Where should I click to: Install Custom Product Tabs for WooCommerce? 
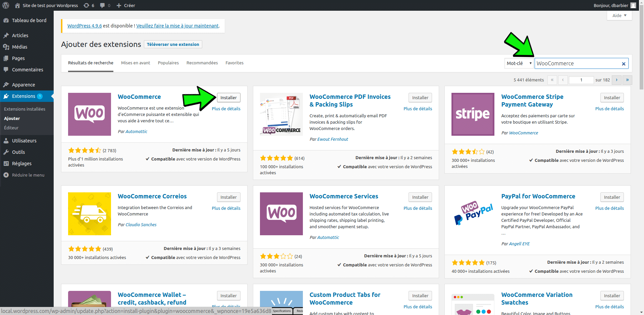click(x=420, y=296)
